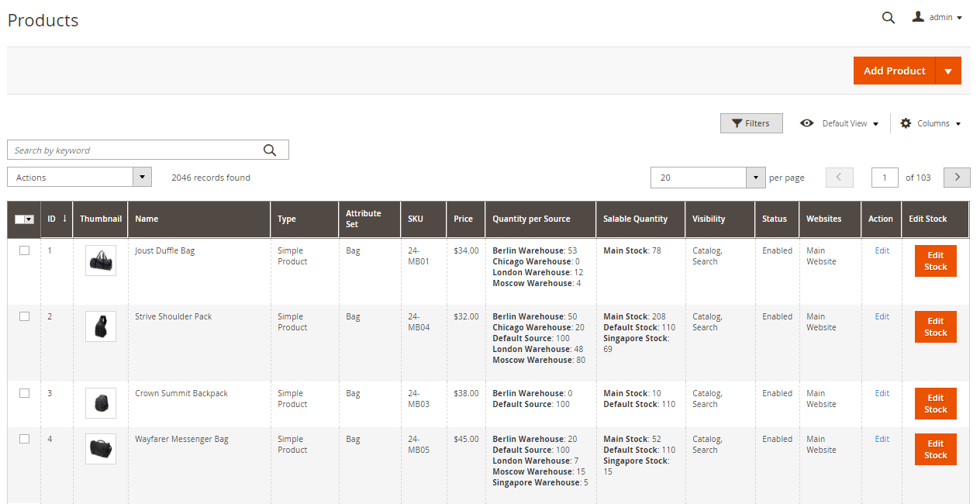Screen dimensions: 980x504
Task: Click the search magnifier icon in header
Action: [889, 18]
